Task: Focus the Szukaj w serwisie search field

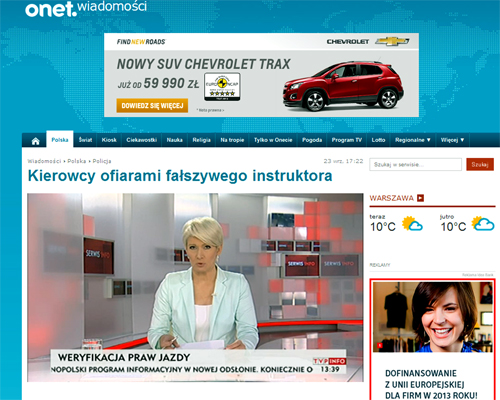Action: pyautogui.click(x=415, y=165)
